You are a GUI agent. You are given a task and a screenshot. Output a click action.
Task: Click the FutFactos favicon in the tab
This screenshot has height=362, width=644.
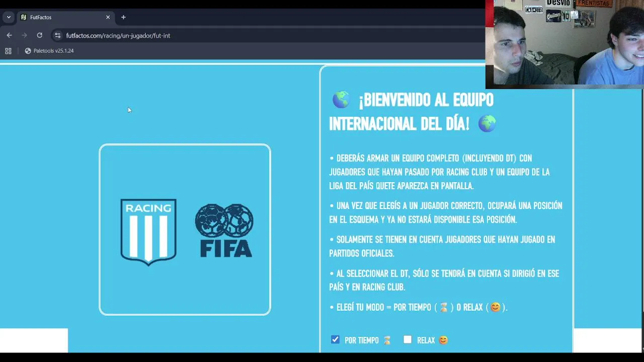(x=23, y=17)
